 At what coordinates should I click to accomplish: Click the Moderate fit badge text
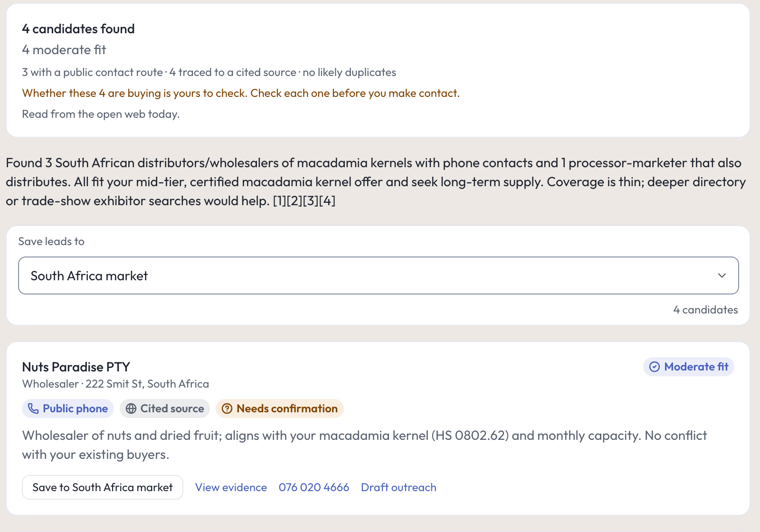click(696, 367)
